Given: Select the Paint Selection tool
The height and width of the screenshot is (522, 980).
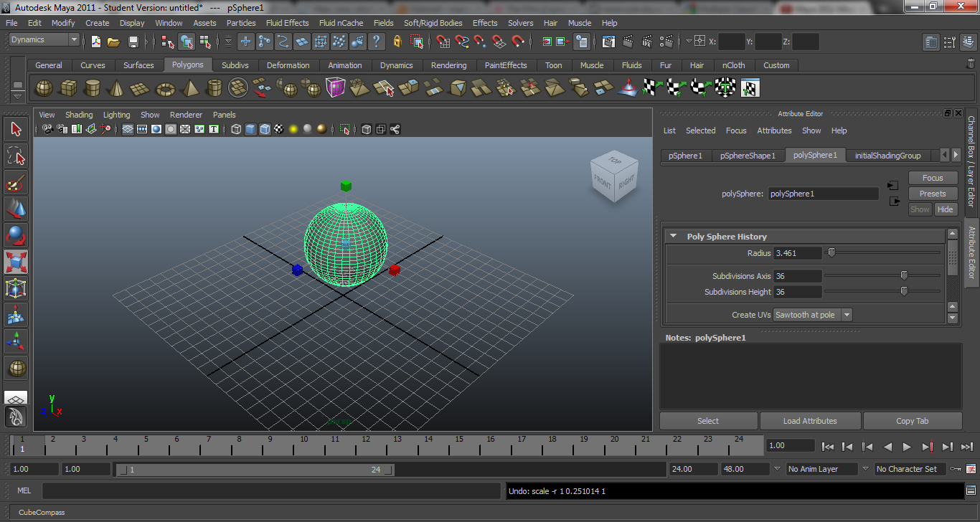Looking at the screenshot, I should tap(17, 183).
